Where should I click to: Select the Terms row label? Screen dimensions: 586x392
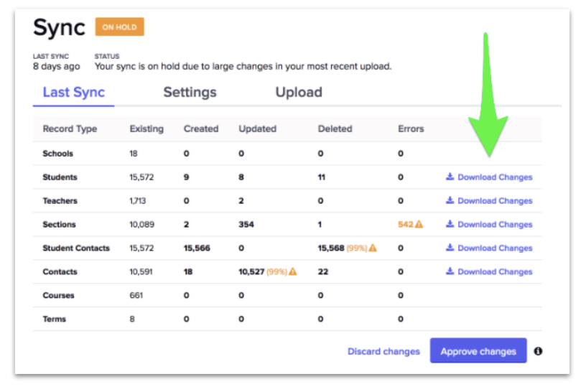tap(54, 319)
